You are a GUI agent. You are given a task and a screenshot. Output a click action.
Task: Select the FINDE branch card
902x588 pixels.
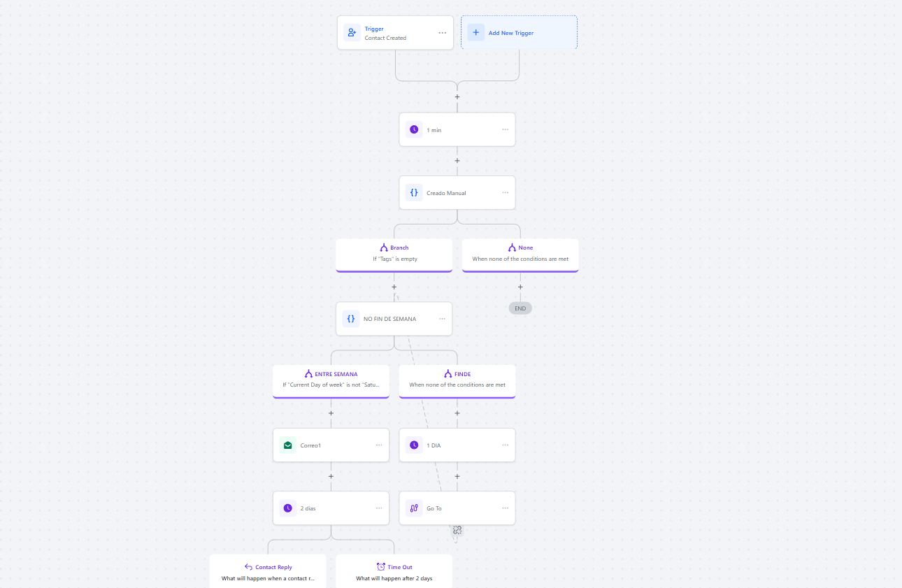point(457,380)
